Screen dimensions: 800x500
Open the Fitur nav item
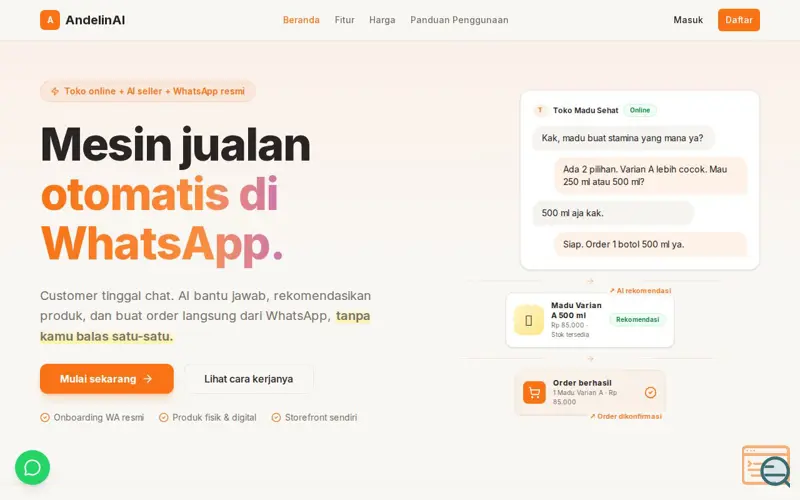click(x=344, y=20)
